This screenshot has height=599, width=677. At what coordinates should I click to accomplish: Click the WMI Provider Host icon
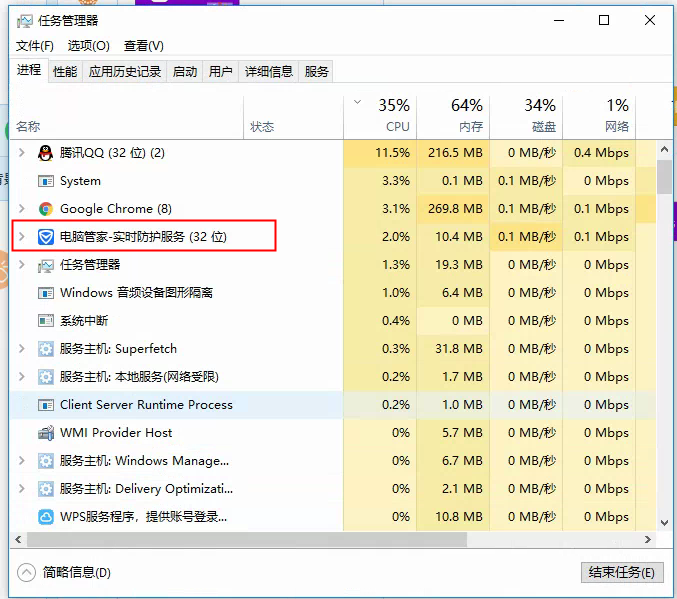point(46,433)
